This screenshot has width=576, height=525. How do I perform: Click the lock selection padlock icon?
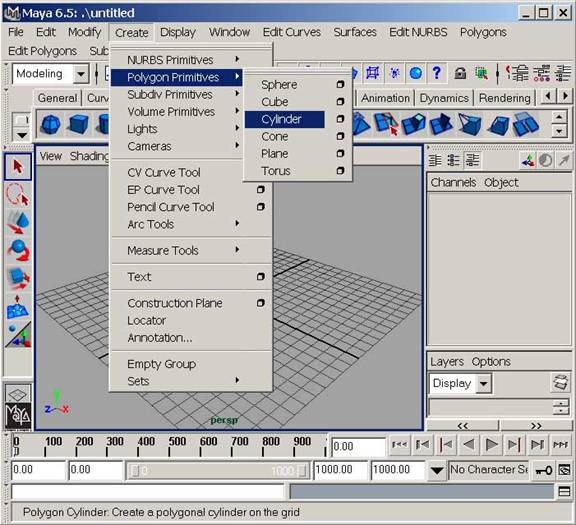tap(460, 73)
